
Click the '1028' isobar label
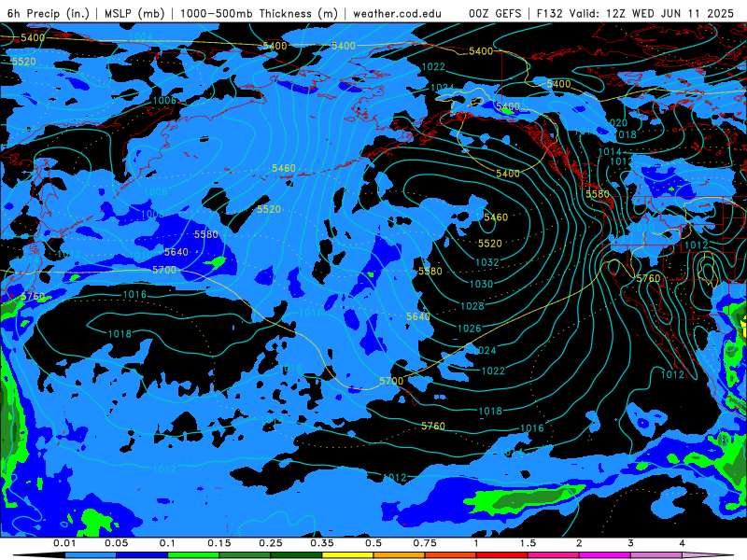472,306
